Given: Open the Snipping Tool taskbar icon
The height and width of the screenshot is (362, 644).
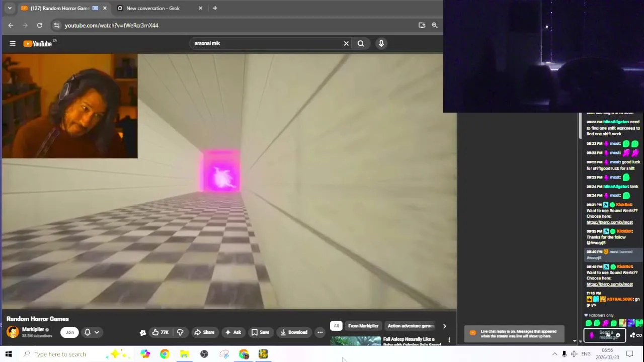Looking at the screenshot, I should (224, 354).
